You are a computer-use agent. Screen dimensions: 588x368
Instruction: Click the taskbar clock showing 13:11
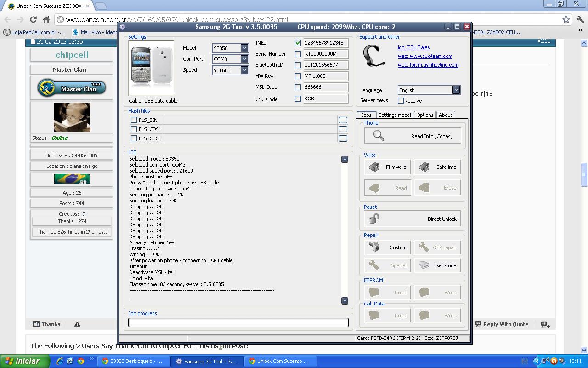tap(575, 361)
